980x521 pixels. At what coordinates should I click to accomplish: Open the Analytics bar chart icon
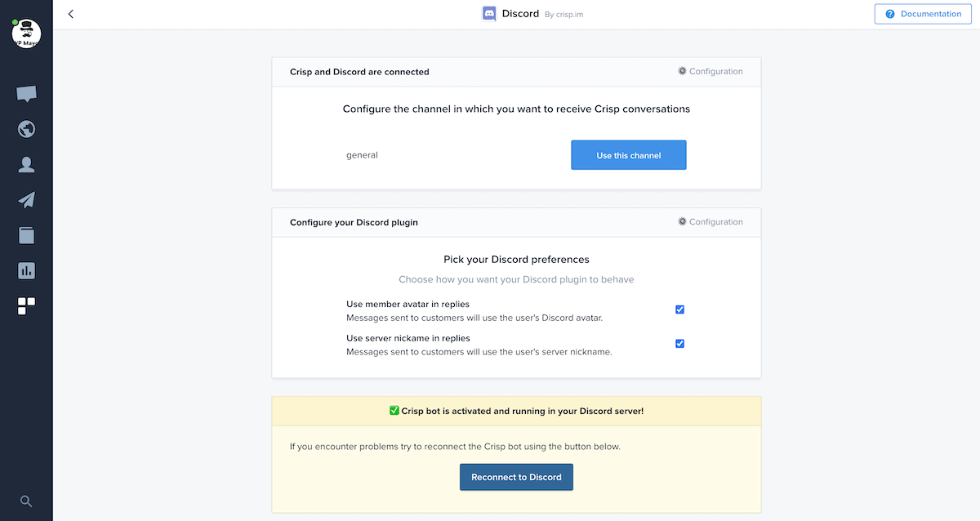[x=26, y=270]
